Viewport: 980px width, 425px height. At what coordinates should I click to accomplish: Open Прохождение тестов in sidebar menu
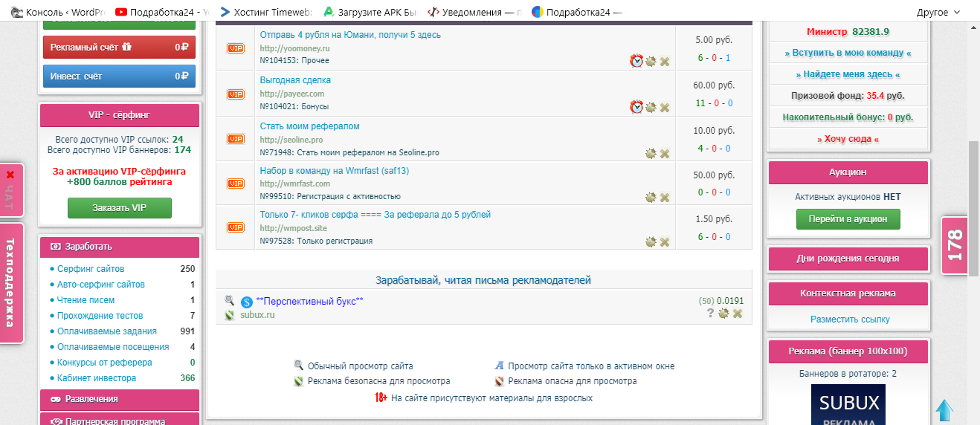pyautogui.click(x=100, y=316)
